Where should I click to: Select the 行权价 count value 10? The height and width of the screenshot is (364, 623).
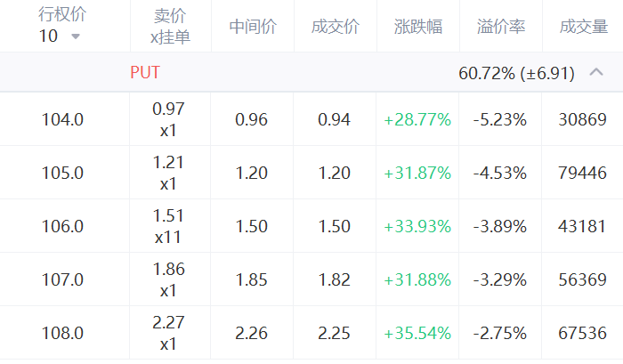pyautogui.click(x=48, y=36)
